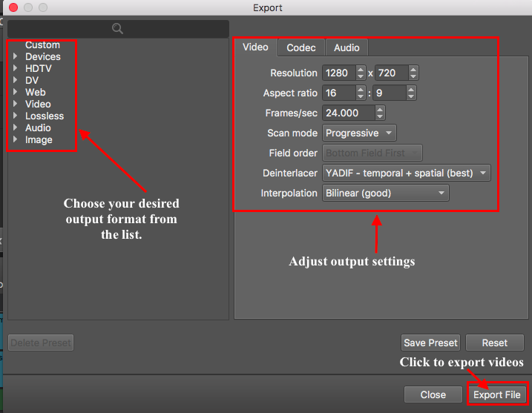The image size is (532, 413).
Task: Click the Save Preset button
Action: [x=430, y=343]
